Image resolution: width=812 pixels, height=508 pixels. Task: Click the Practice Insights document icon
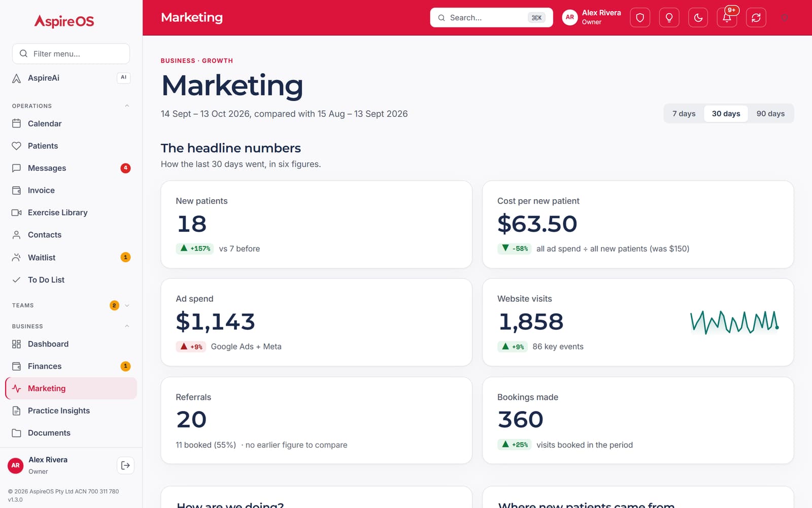pos(17,410)
